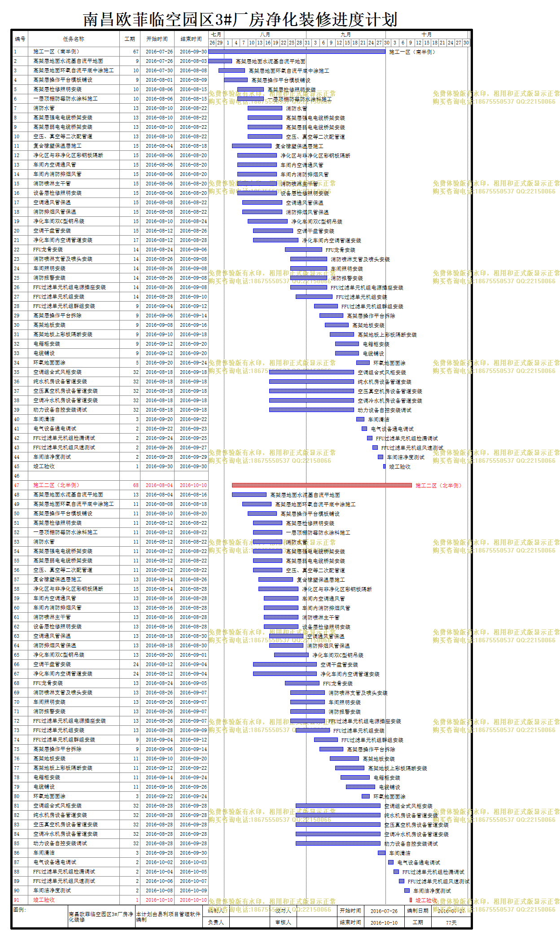560x939 pixels.
Task: Click row 21 duration value 17
Action: 136,240
